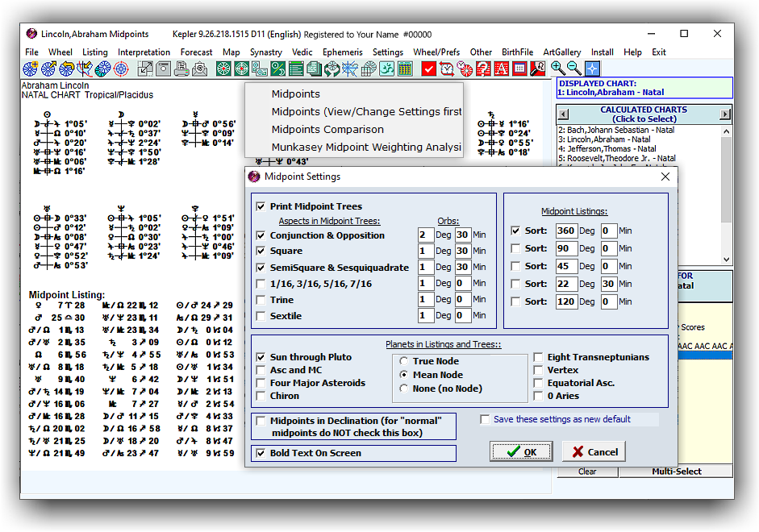Screen dimensions: 759x532
Task: Close the Midpoint Settings dialog
Action: [665, 177]
